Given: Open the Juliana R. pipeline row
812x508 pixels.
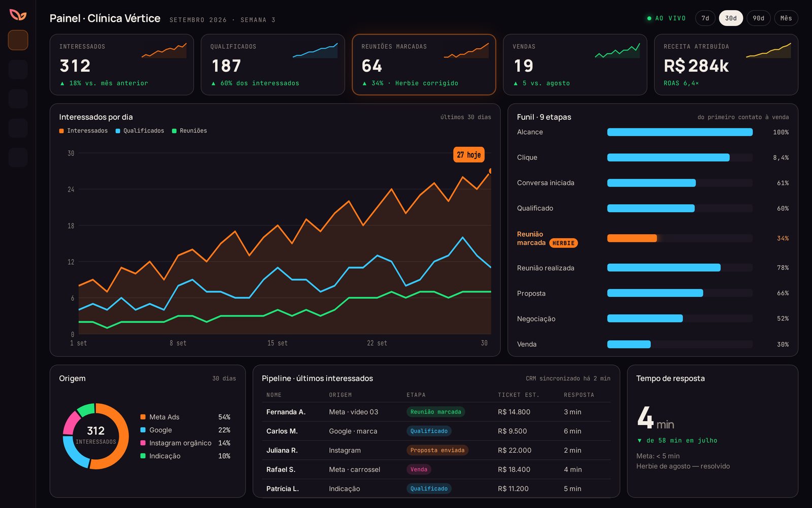Looking at the screenshot, I should tap(436, 451).
